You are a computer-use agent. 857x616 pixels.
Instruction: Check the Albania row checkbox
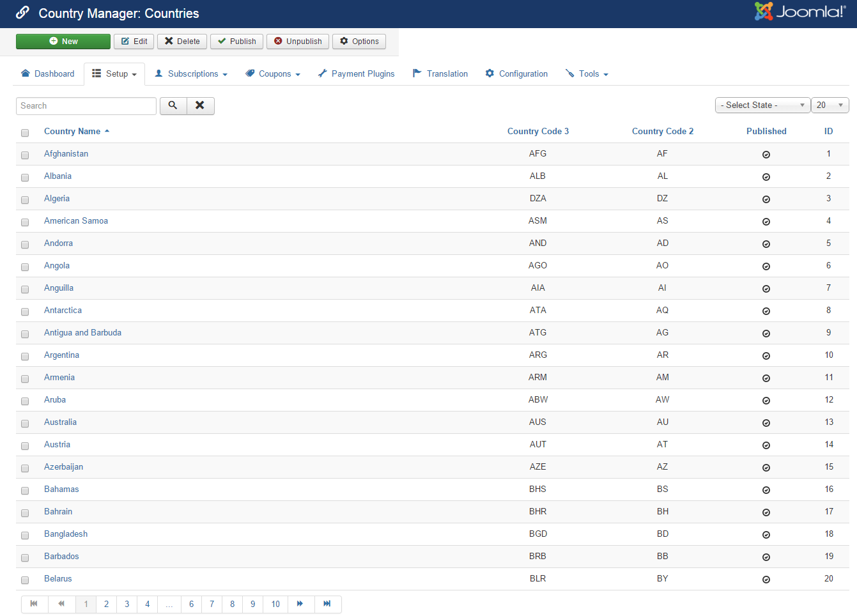point(25,178)
